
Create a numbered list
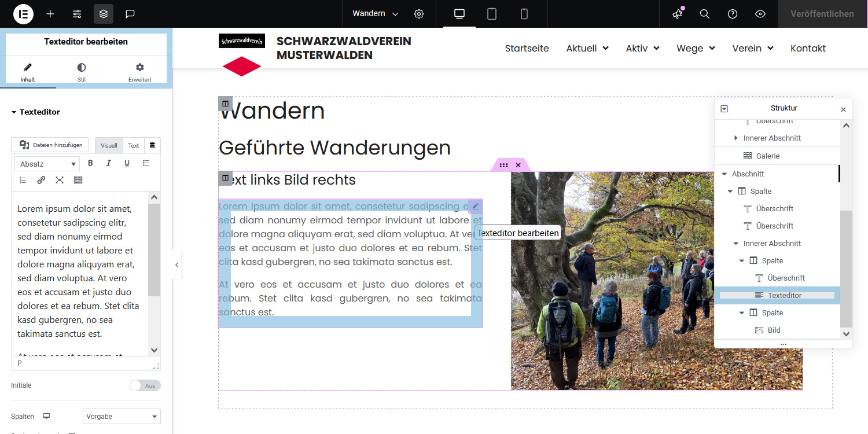click(x=23, y=180)
